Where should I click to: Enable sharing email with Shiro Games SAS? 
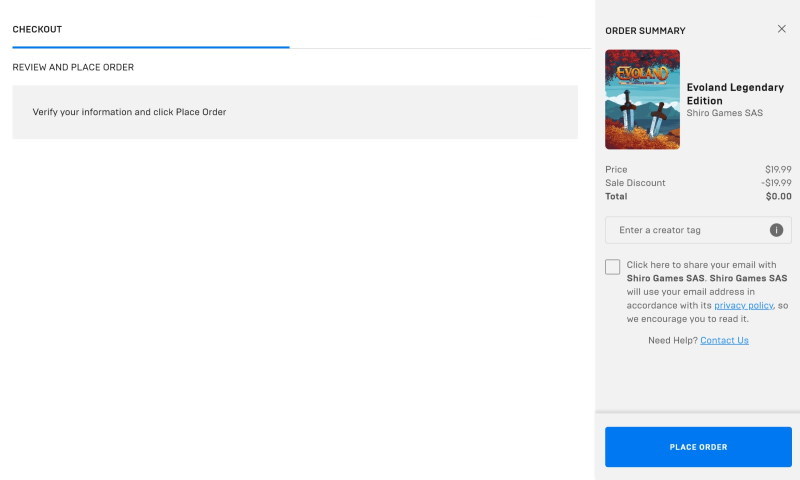tap(612, 267)
